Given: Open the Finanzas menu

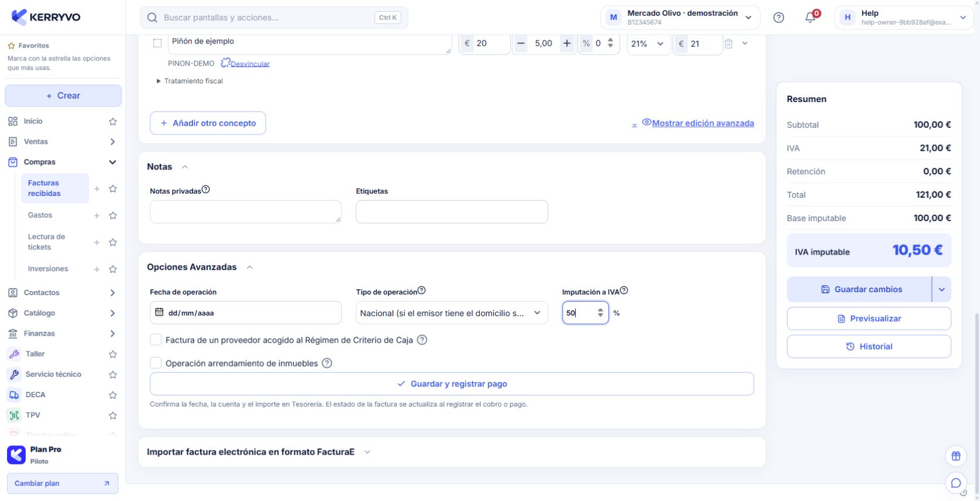Looking at the screenshot, I should (x=63, y=334).
